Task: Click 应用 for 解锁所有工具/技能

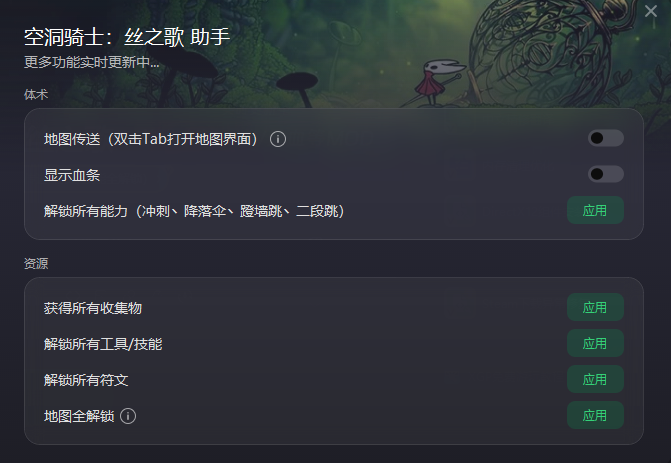Action: pyautogui.click(x=595, y=343)
